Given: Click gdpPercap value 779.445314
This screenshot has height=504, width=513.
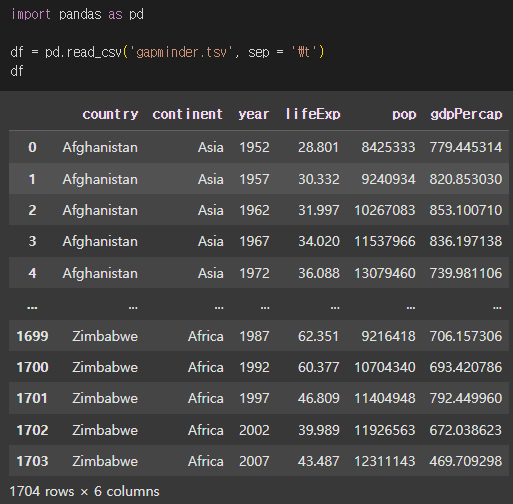Looking at the screenshot, I should [466, 147].
